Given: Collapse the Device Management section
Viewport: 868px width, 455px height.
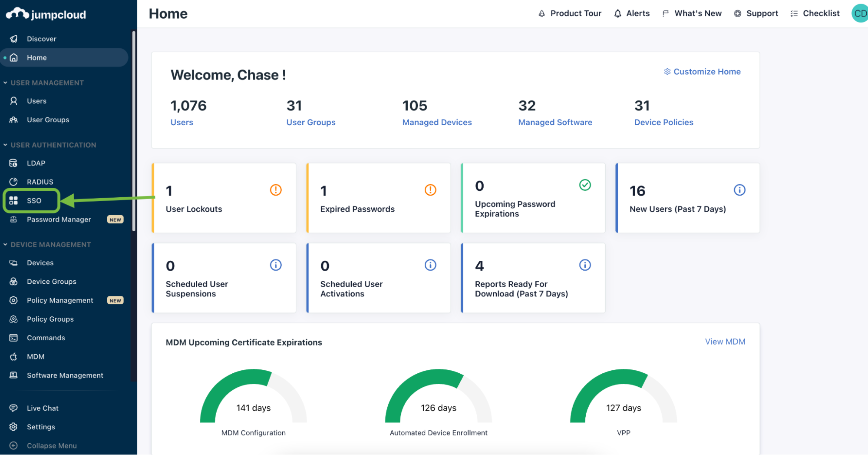Looking at the screenshot, I should point(5,244).
